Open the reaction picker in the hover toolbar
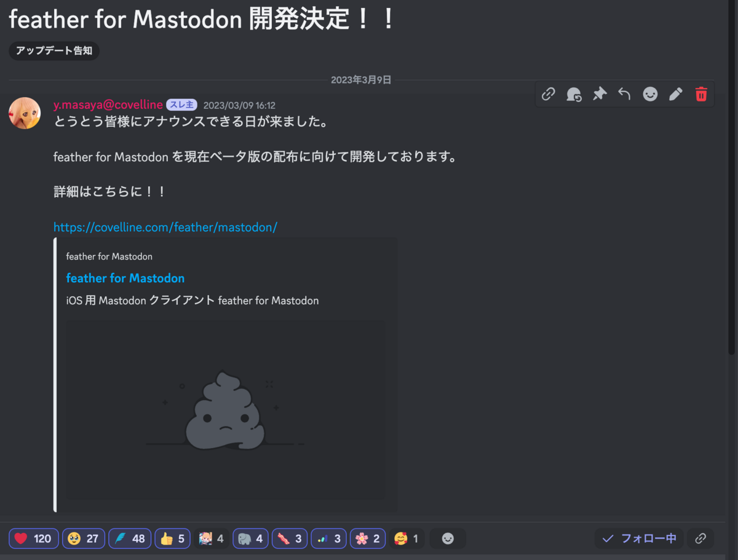Viewport: 738px width, 560px height. click(650, 94)
